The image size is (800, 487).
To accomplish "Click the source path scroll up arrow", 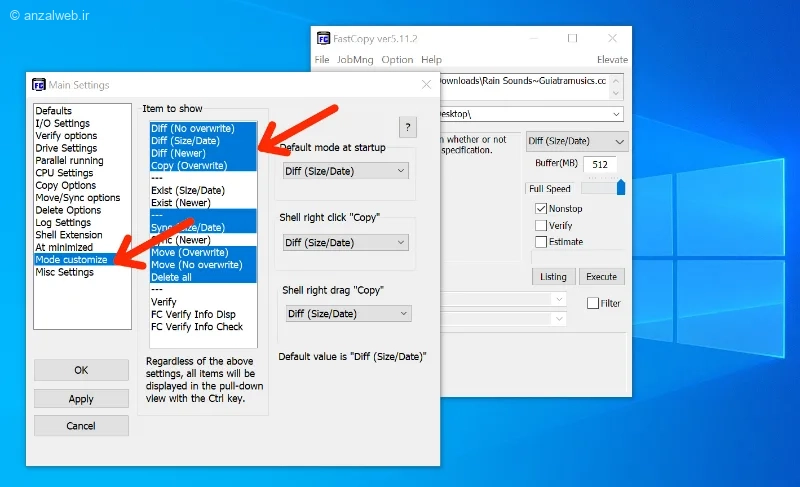I will [x=616, y=81].
